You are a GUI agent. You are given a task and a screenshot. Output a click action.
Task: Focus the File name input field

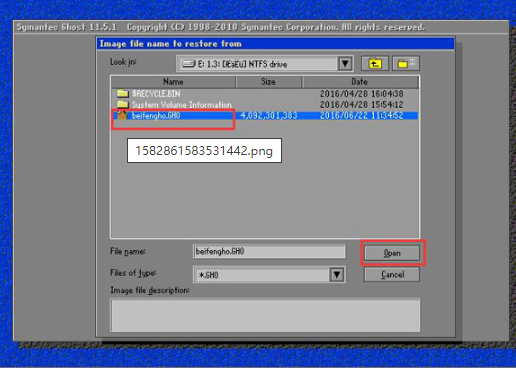(269, 251)
